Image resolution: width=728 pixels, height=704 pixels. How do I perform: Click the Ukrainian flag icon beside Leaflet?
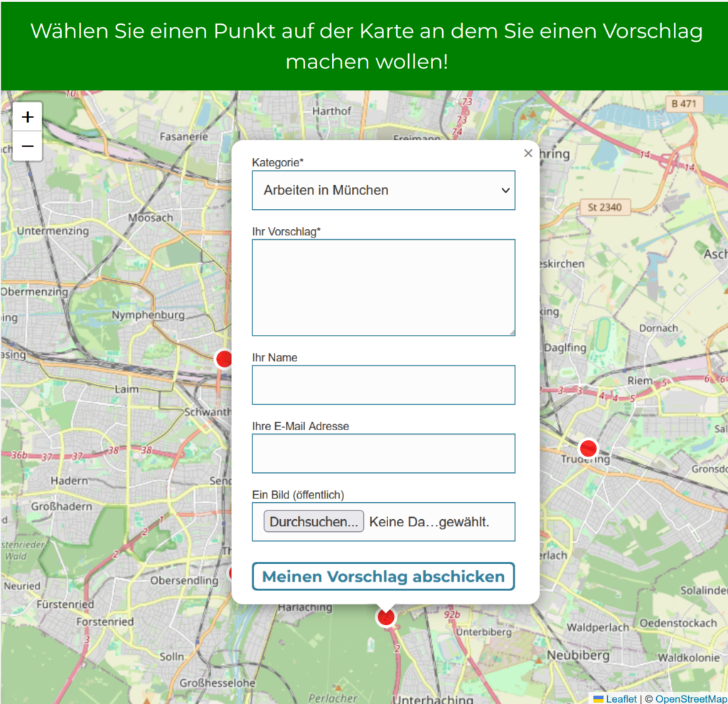tap(599, 698)
